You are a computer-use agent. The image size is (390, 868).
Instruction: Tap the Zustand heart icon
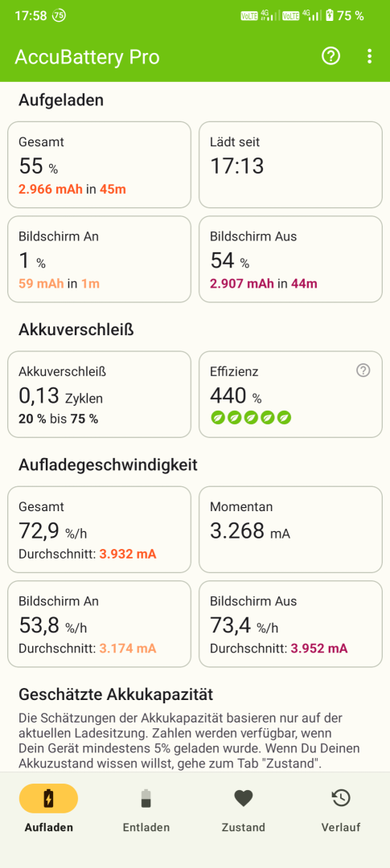pos(243,798)
